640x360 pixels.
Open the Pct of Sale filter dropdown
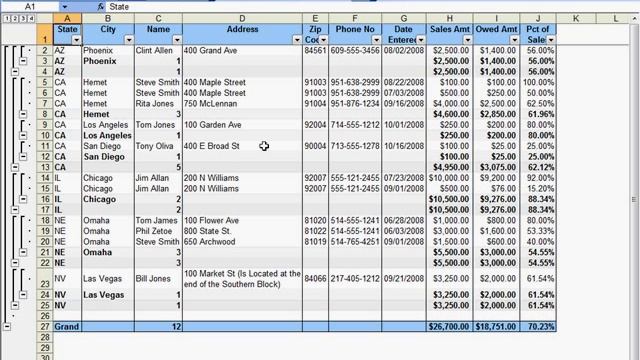pos(551,40)
